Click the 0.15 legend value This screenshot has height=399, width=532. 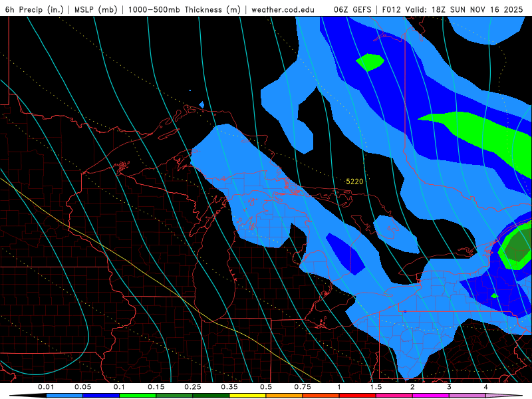click(x=156, y=387)
